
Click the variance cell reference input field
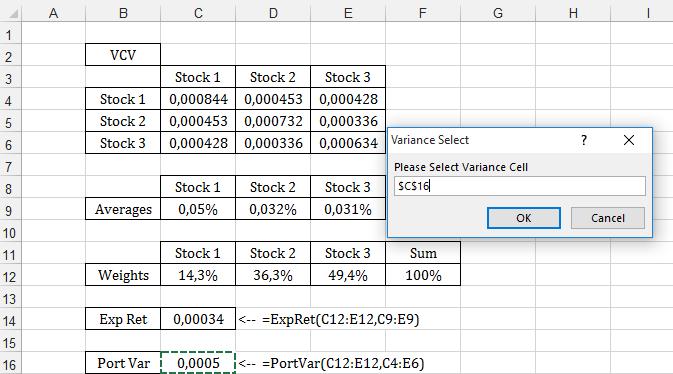coord(519,186)
